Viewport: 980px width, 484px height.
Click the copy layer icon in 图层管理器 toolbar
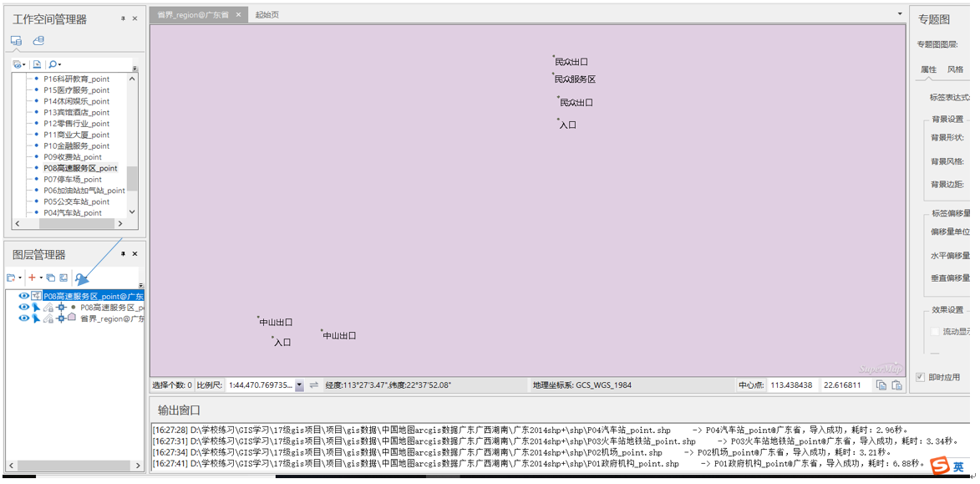(51, 278)
